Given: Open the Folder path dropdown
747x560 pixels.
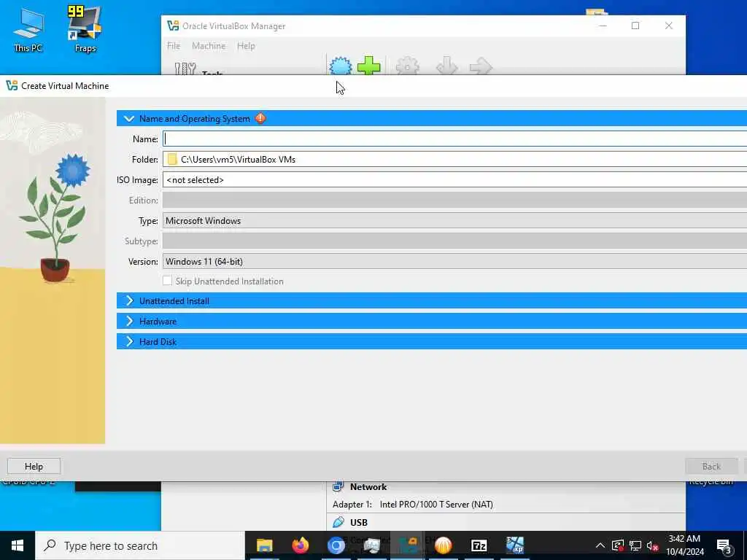Looking at the screenshot, I should click(454, 159).
